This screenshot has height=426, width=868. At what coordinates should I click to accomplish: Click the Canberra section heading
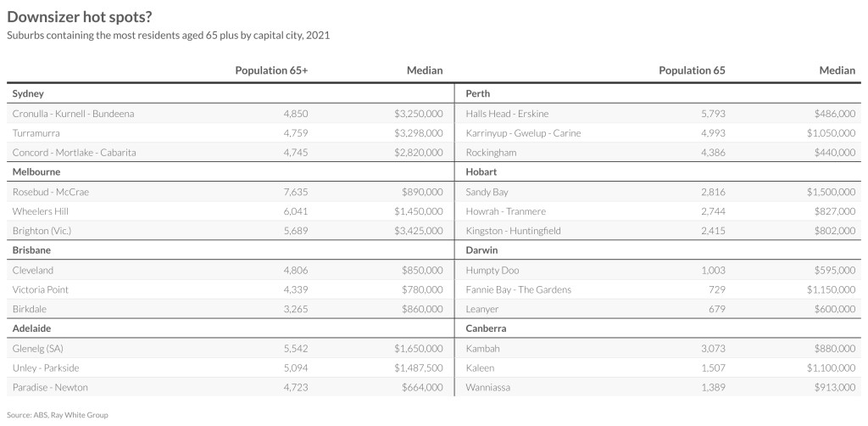click(x=486, y=328)
